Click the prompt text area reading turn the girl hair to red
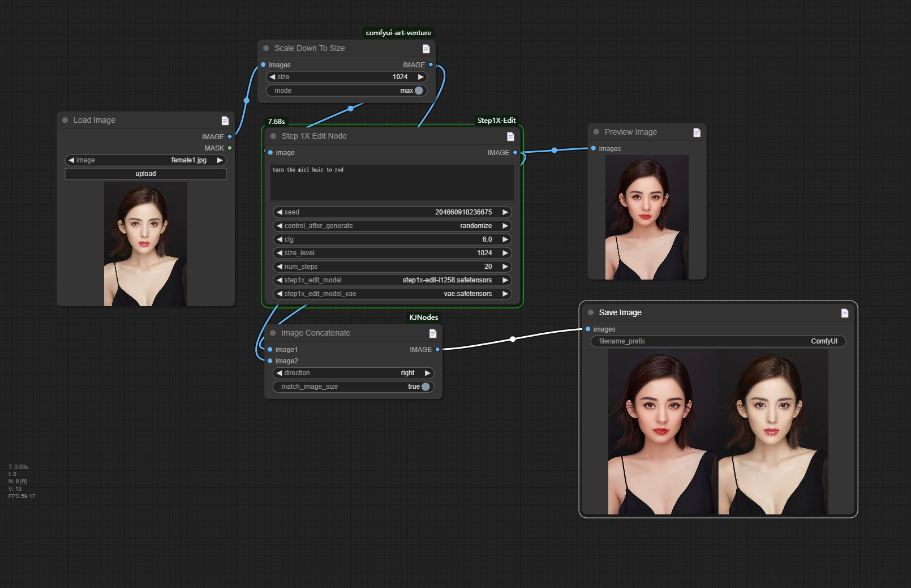 pos(392,182)
